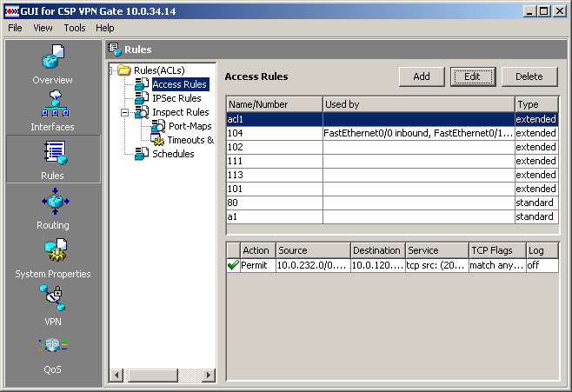Select standard access rule 80
572x392 pixels.
(x=392, y=203)
